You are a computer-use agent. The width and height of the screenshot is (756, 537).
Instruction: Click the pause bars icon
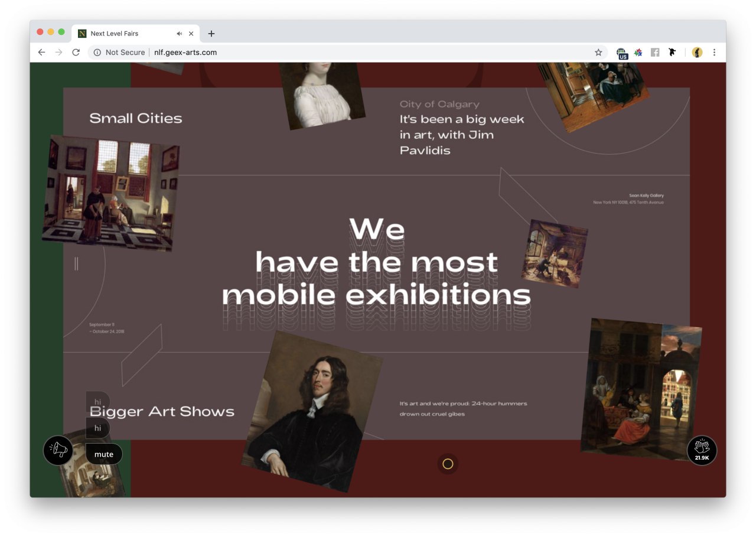tap(76, 263)
